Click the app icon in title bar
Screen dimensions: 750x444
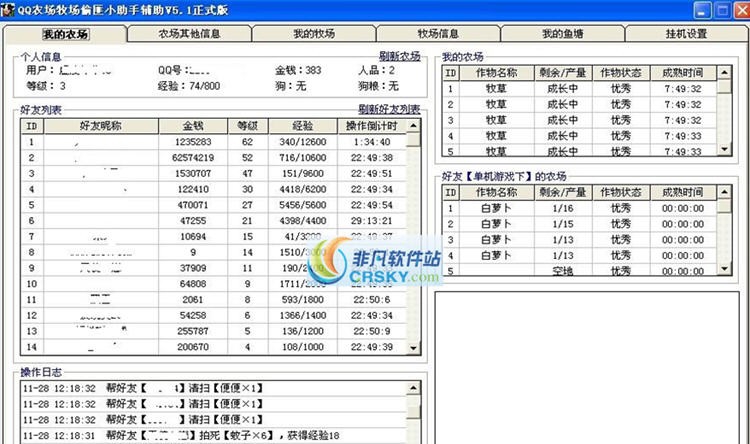(x=8, y=10)
